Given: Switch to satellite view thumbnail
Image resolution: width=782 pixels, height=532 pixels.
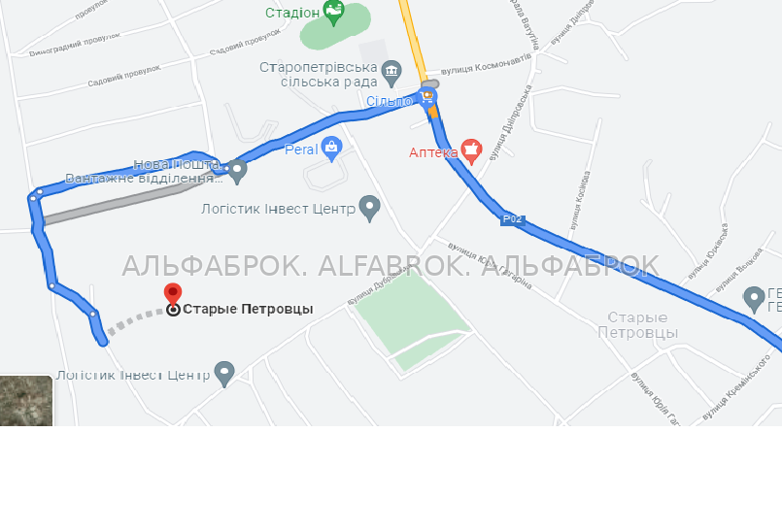Looking at the screenshot, I should 26,401.
